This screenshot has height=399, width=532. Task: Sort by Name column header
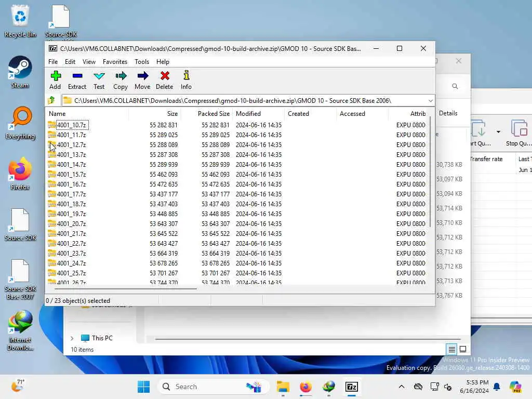coord(87,114)
